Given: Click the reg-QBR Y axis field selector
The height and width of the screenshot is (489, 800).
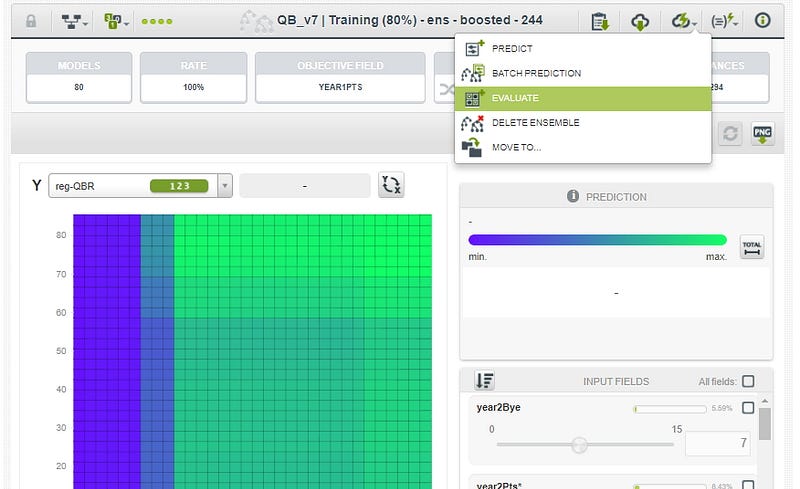Looking at the screenshot, I should coord(140,186).
